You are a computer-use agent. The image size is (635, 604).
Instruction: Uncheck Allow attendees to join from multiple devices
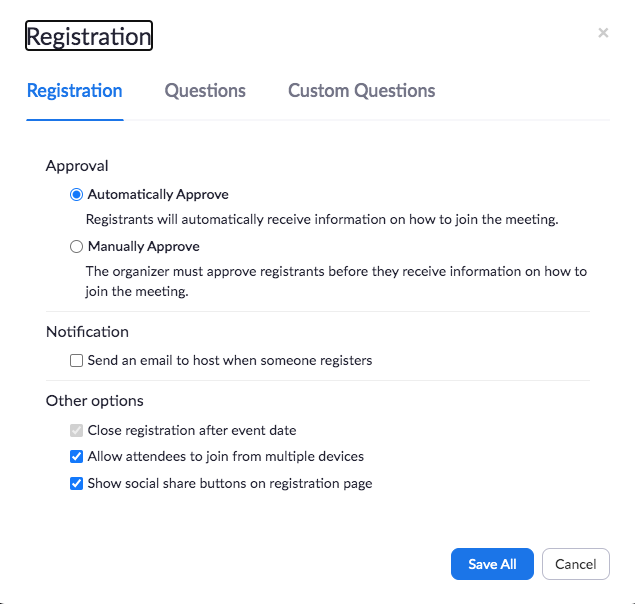pos(76,457)
